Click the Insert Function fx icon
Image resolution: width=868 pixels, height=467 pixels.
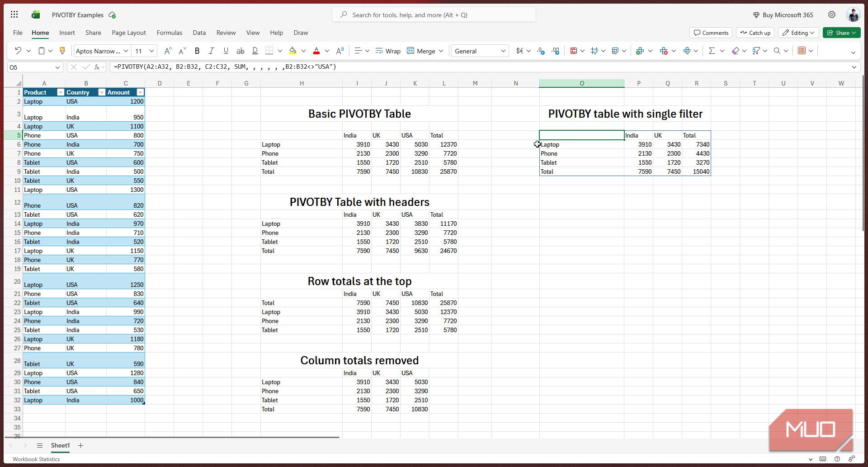[97, 67]
